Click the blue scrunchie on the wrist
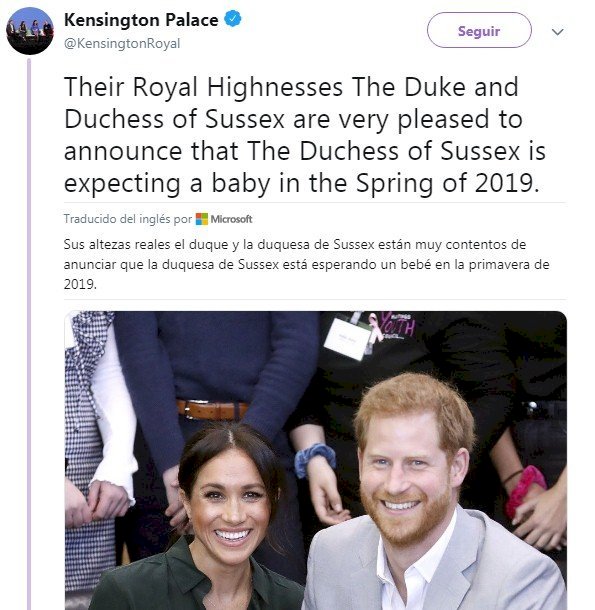The width and height of the screenshot is (595, 610). (314, 458)
